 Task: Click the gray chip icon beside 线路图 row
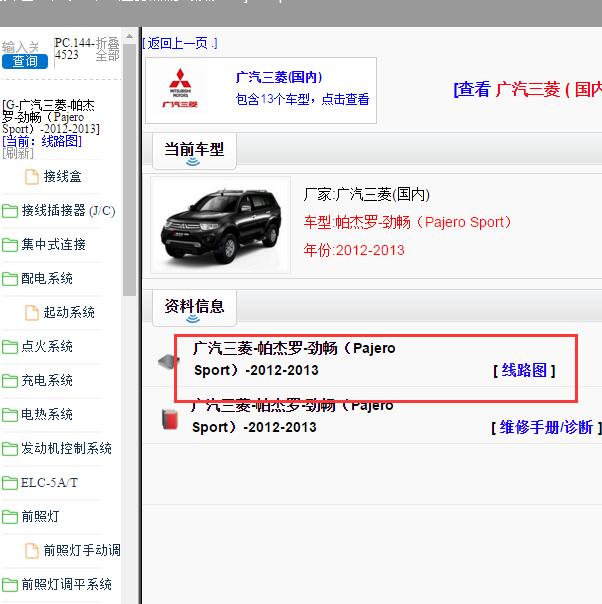pos(169,361)
